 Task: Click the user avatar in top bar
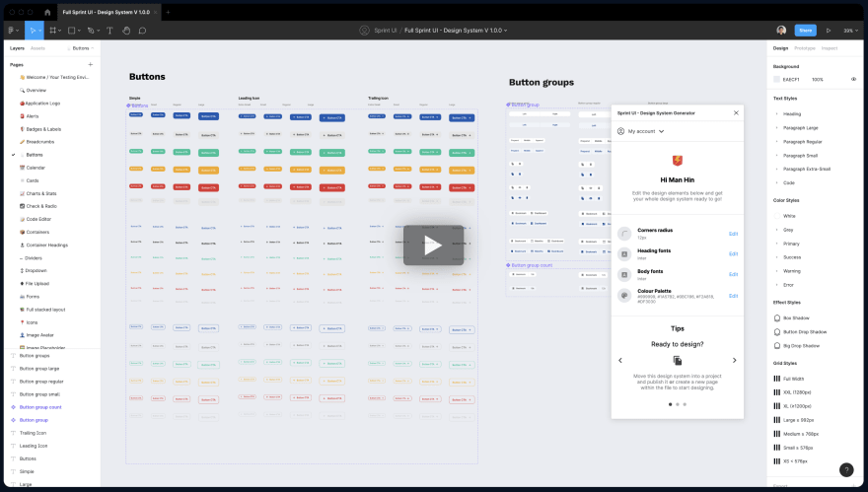coord(781,31)
